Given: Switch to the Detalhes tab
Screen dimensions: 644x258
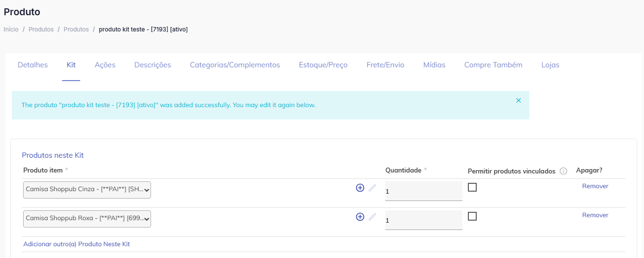Looking at the screenshot, I should pyautogui.click(x=32, y=65).
